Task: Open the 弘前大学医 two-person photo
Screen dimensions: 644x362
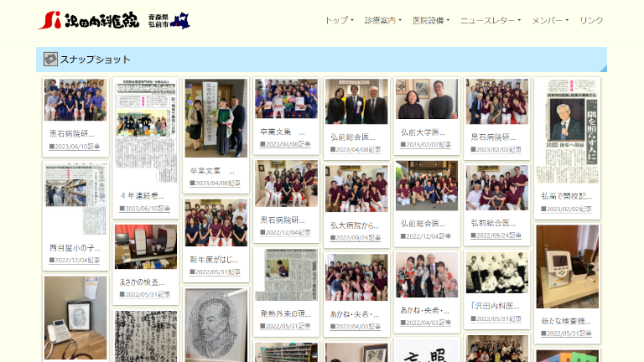Action: point(427,99)
